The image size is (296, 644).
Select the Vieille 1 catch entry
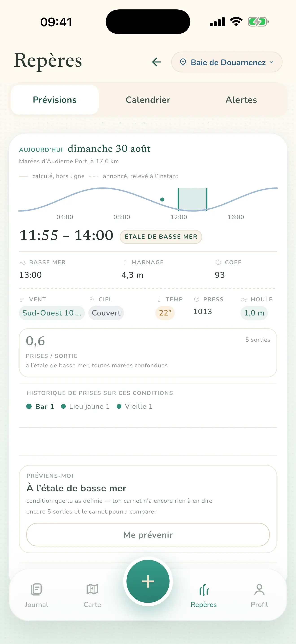click(135, 406)
